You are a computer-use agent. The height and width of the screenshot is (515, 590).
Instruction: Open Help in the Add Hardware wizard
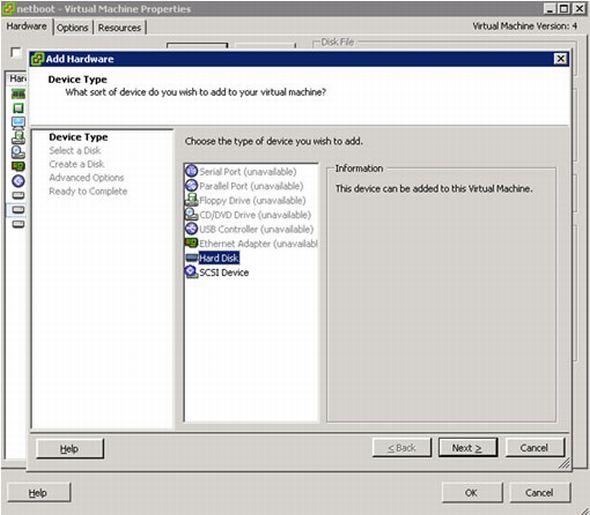coord(70,448)
